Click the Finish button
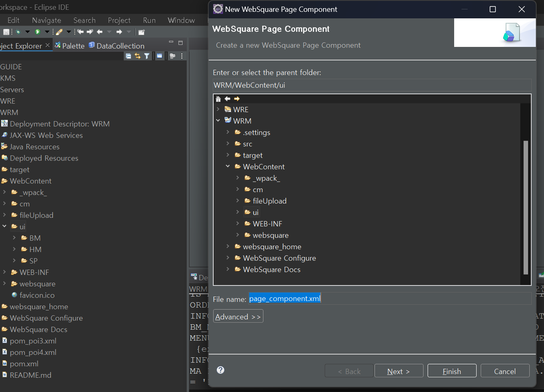 pyautogui.click(x=452, y=371)
